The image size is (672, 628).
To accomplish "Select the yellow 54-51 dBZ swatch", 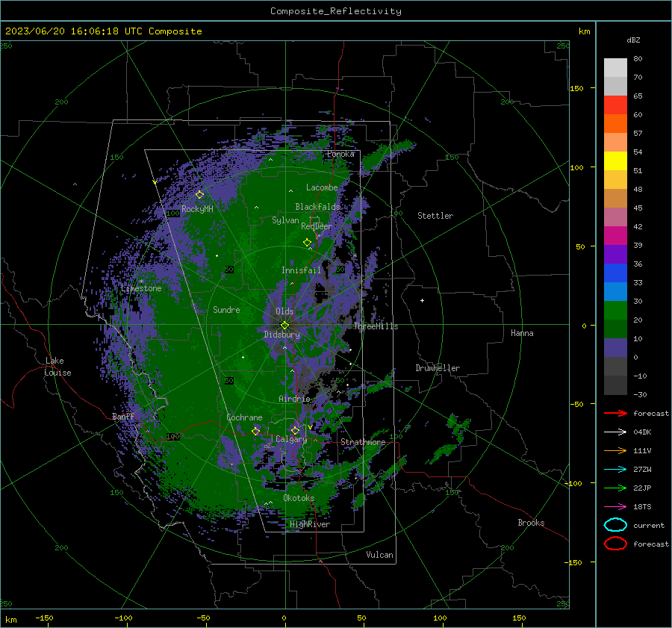I will point(615,161).
